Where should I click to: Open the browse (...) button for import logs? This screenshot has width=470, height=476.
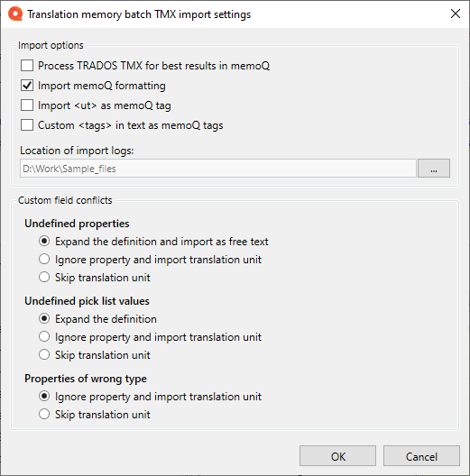434,169
